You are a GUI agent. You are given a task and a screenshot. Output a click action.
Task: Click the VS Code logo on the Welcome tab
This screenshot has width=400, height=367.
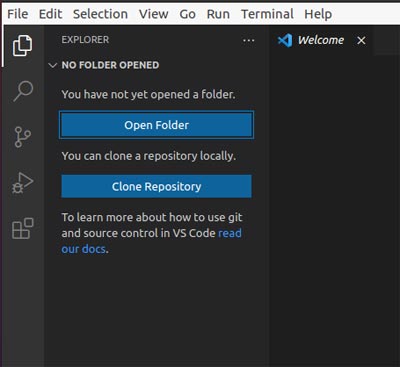[x=285, y=40]
